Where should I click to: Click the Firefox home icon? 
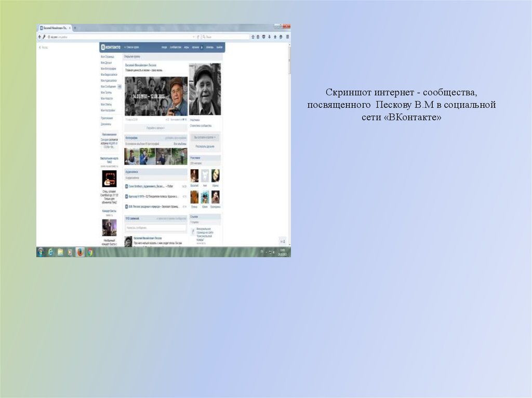pyautogui.click(x=275, y=37)
